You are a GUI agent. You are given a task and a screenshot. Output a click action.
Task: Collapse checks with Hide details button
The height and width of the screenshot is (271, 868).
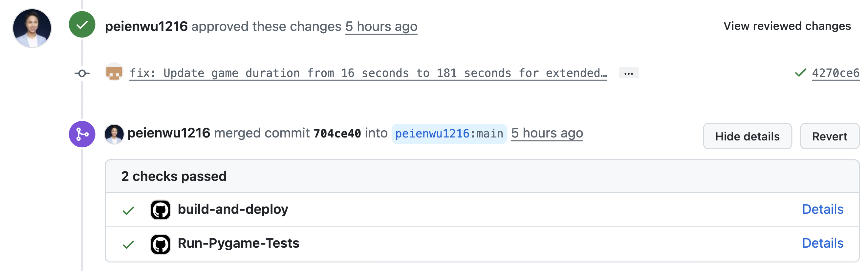747,136
